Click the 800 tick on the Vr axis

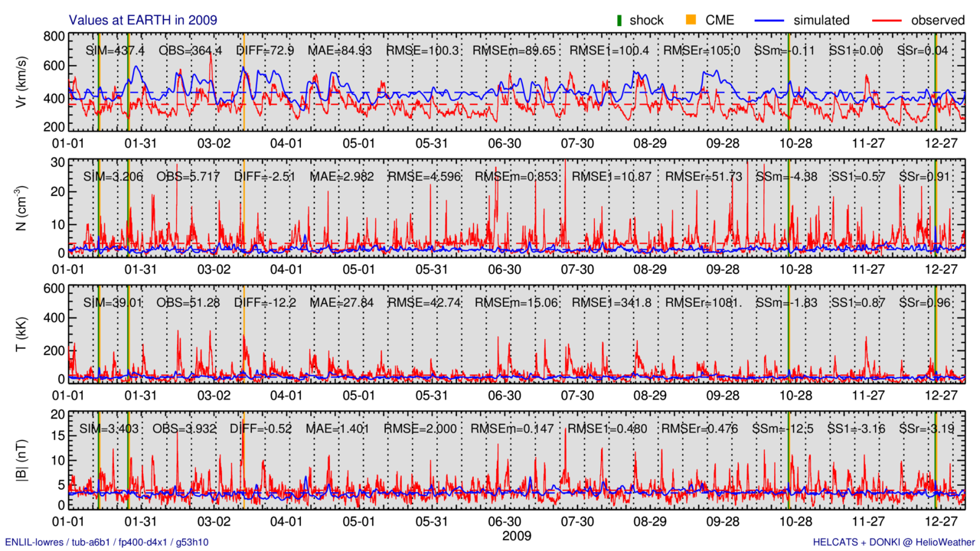[x=53, y=36]
